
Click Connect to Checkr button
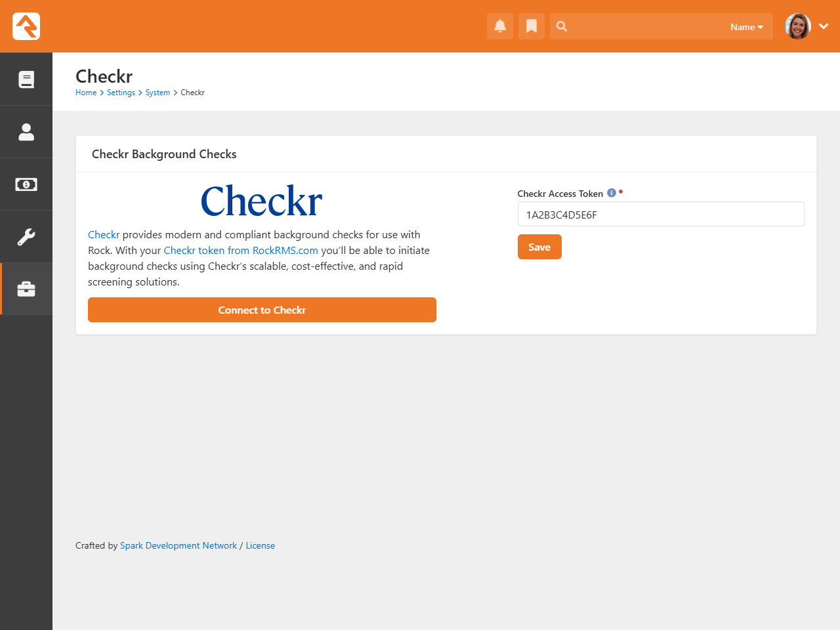tap(262, 310)
